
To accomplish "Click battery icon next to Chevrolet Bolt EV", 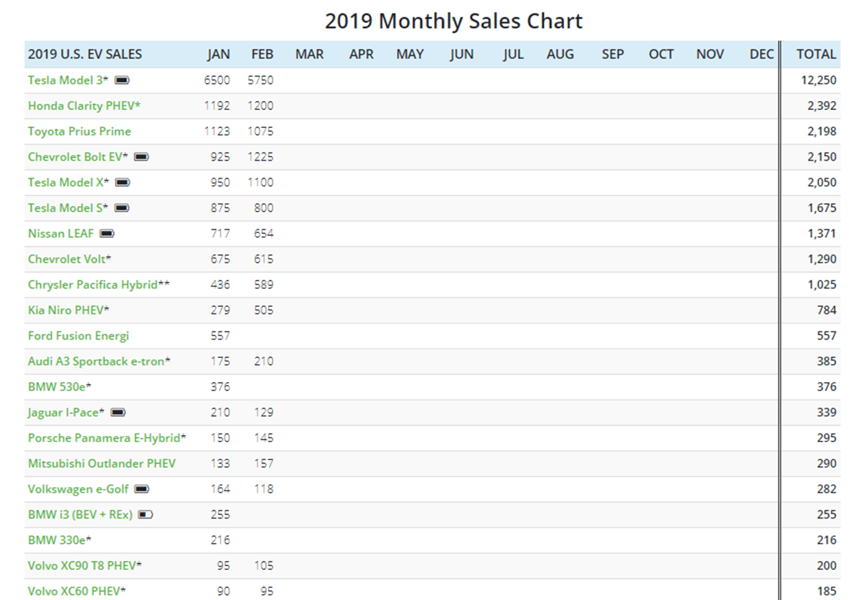I will (x=141, y=157).
